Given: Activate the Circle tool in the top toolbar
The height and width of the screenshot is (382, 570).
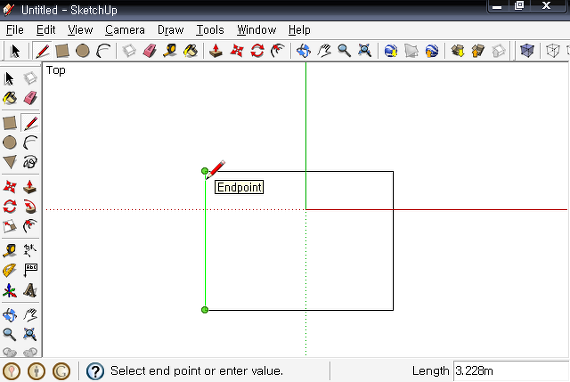Looking at the screenshot, I should (83, 51).
